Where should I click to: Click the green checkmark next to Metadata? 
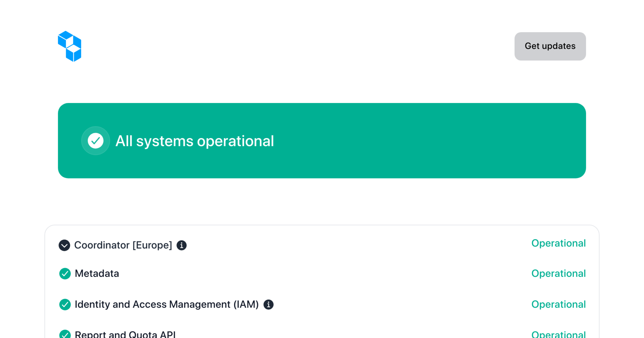[x=65, y=274]
